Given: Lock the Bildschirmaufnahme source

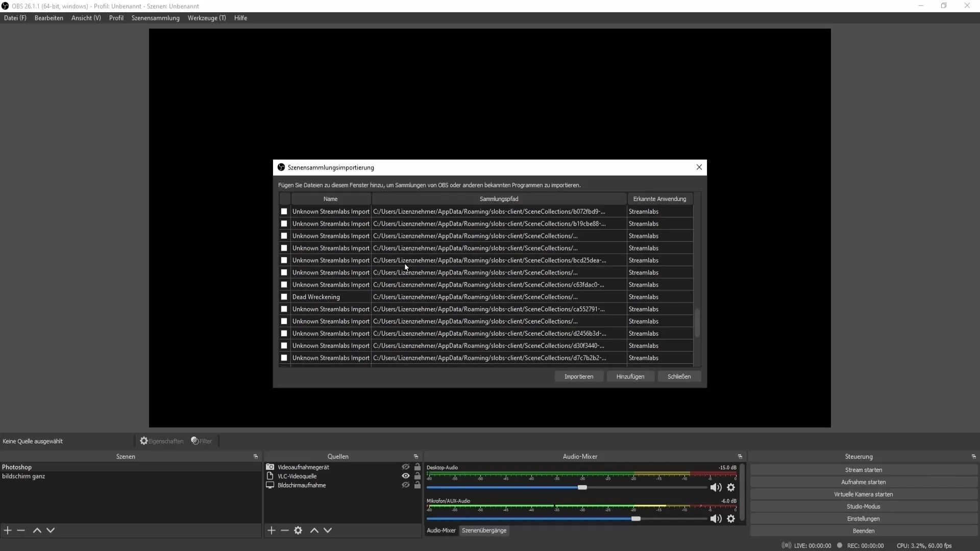Looking at the screenshot, I should point(418,485).
